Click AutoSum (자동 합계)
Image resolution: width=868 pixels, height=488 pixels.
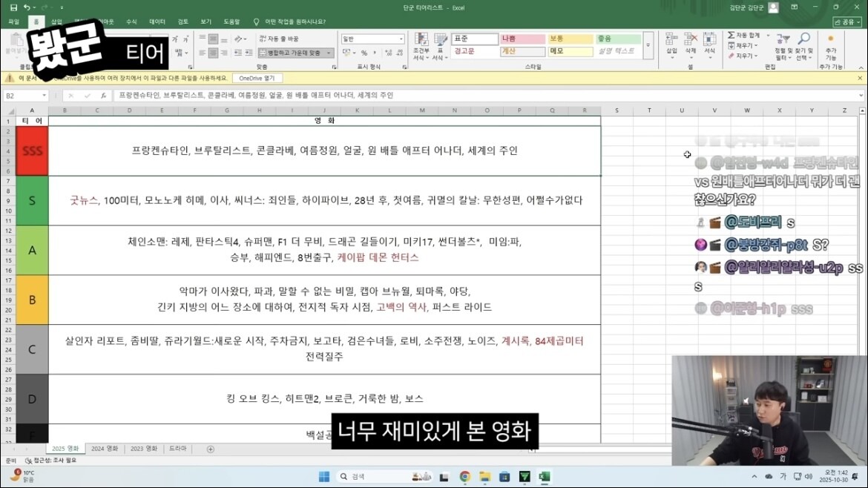(x=745, y=36)
